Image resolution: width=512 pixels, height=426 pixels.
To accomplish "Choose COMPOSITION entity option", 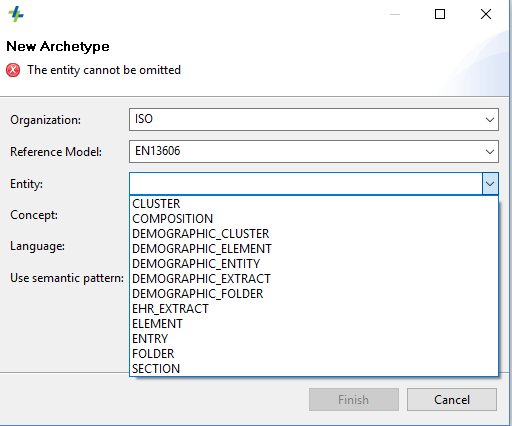I will click(x=314, y=219).
